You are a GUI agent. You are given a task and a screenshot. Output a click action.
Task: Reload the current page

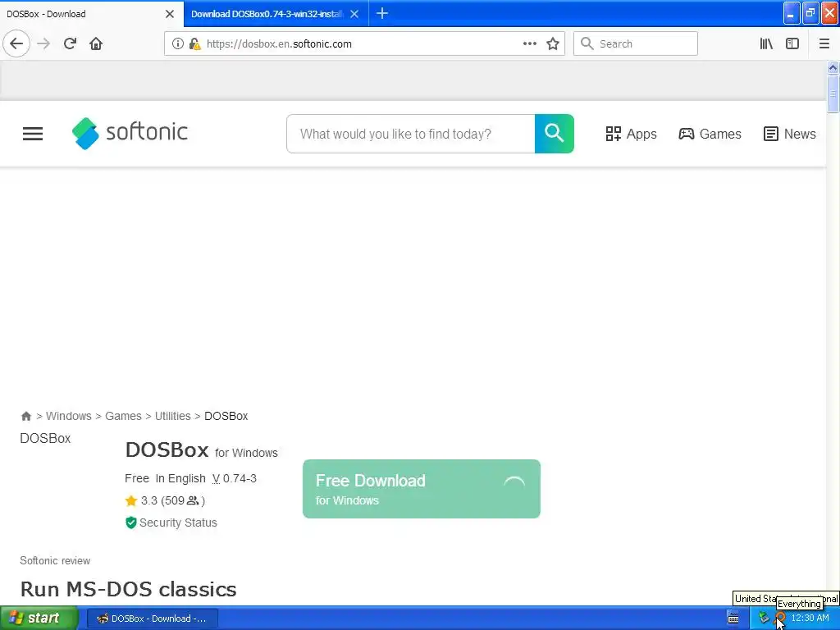70,43
